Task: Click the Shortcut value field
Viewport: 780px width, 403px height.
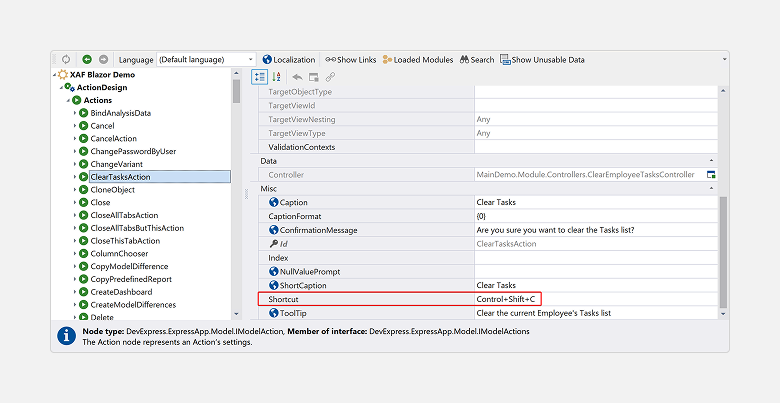Action: click(595, 299)
